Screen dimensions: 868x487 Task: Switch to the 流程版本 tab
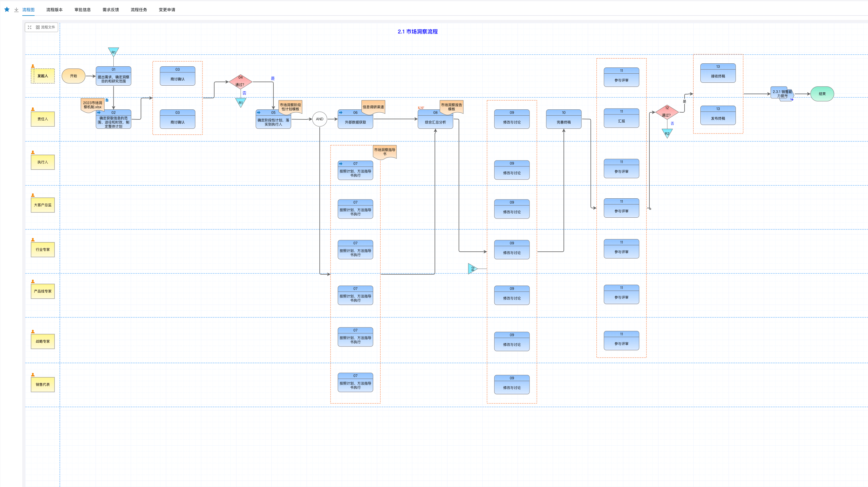point(54,10)
